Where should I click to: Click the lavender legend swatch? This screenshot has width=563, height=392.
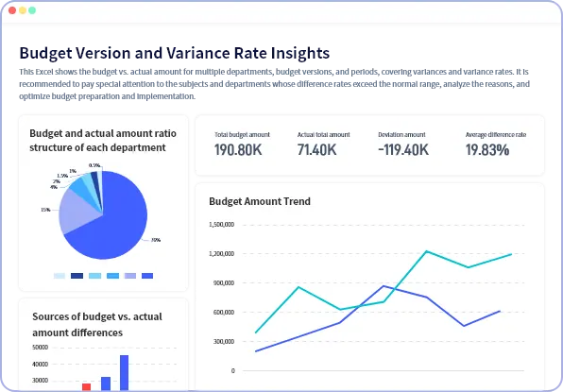pyautogui.click(x=130, y=276)
